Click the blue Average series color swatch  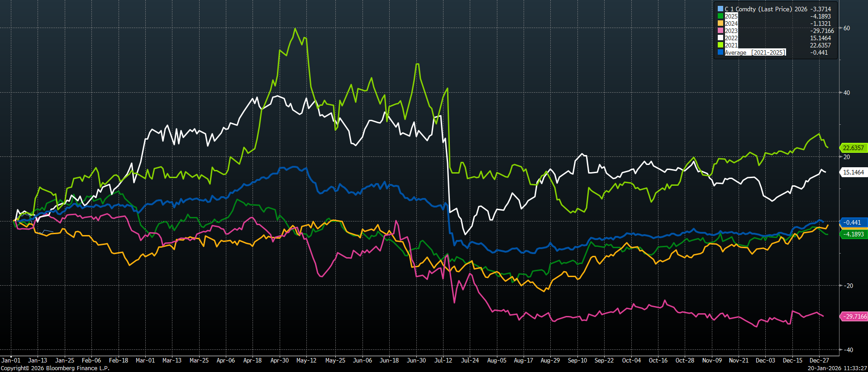[720, 52]
